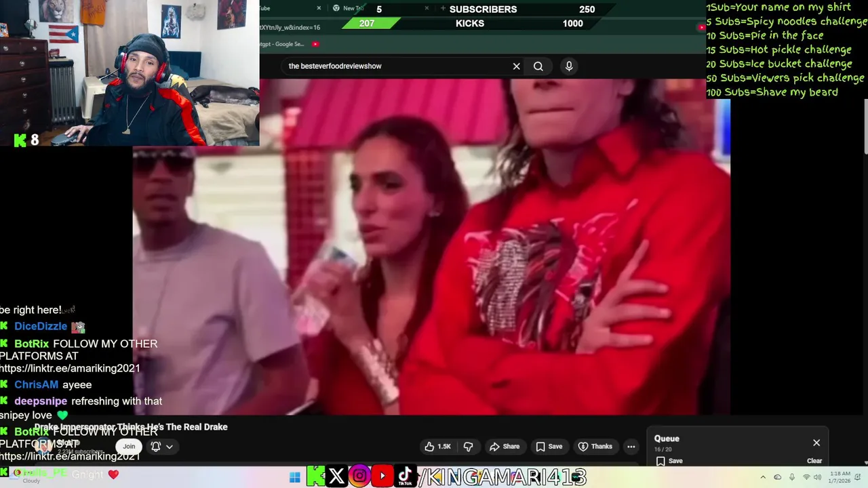Open DiceDizzle's chat username
868x488 pixels.
(x=41, y=326)
